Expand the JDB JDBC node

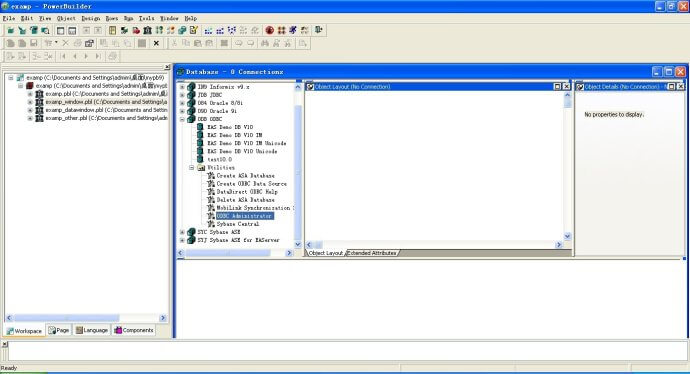pos(182,95)
